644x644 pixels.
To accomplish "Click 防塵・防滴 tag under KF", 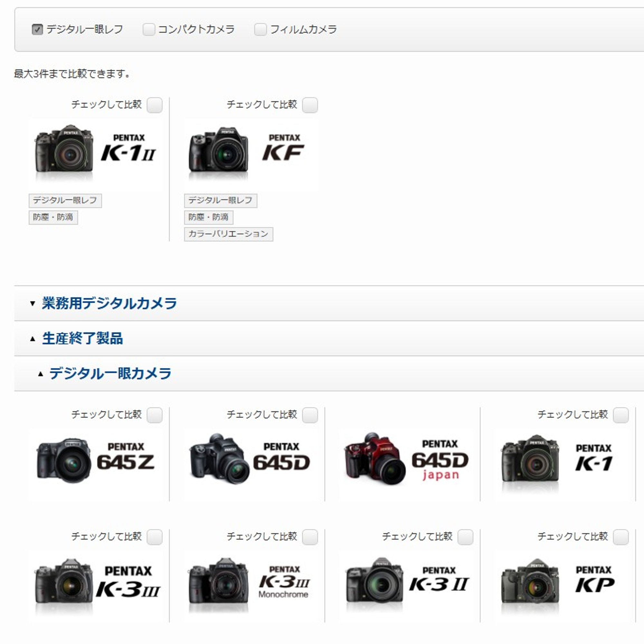I will [209, 217].
